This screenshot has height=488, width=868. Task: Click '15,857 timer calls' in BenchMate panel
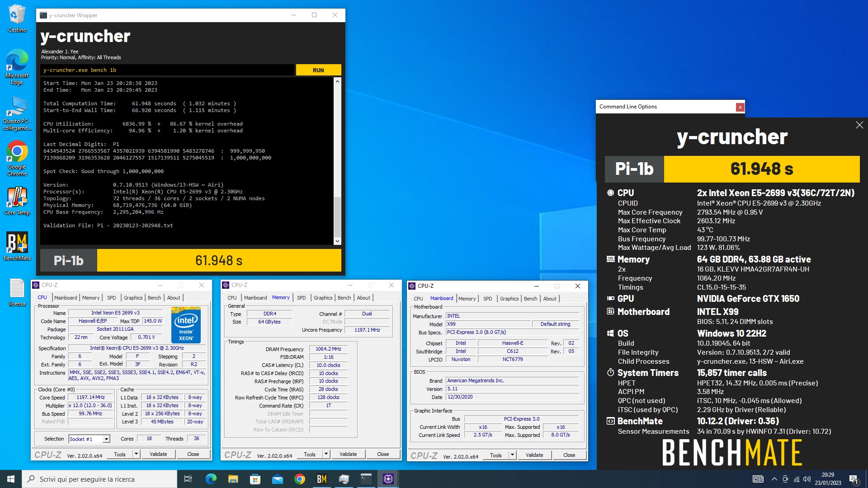click(x=731, y=373)
